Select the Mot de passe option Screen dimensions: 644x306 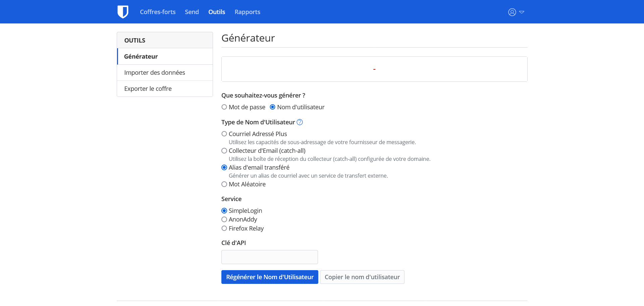point(224,107)
